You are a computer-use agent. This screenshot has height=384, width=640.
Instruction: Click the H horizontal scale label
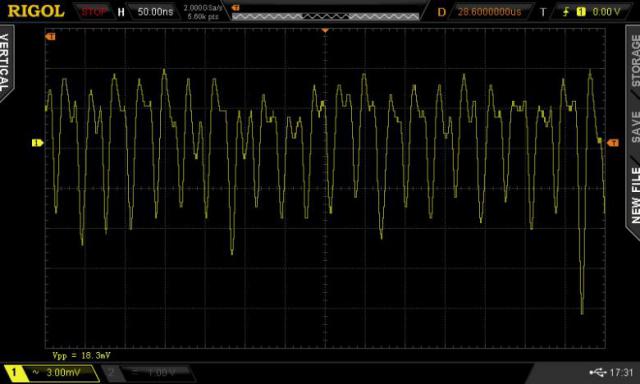[121, 12]
